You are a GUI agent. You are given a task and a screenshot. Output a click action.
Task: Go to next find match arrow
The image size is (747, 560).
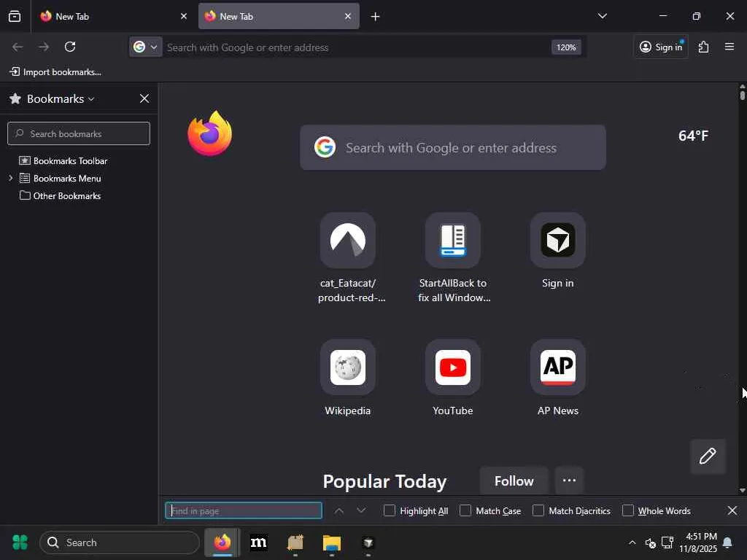click(x=361, y=510)
